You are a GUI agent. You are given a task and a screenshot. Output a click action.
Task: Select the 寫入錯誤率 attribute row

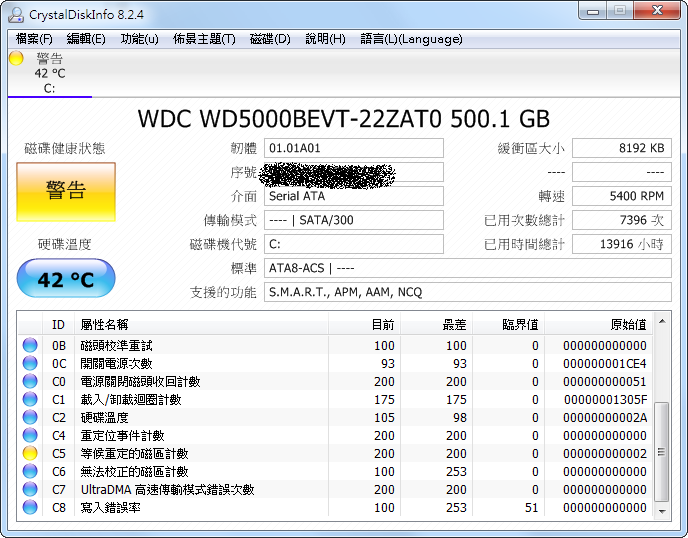pos(335,507)
